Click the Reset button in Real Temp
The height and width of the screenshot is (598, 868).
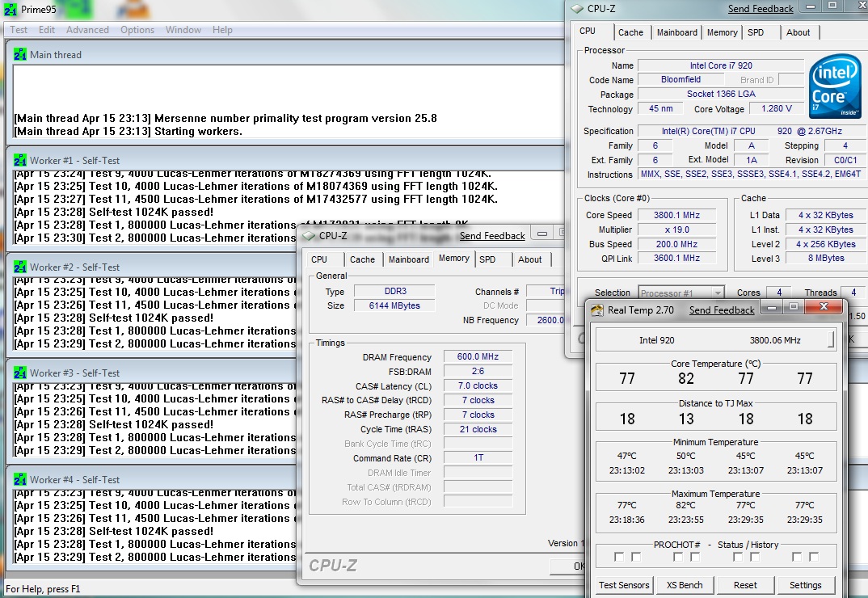click(x=745, y=585)
